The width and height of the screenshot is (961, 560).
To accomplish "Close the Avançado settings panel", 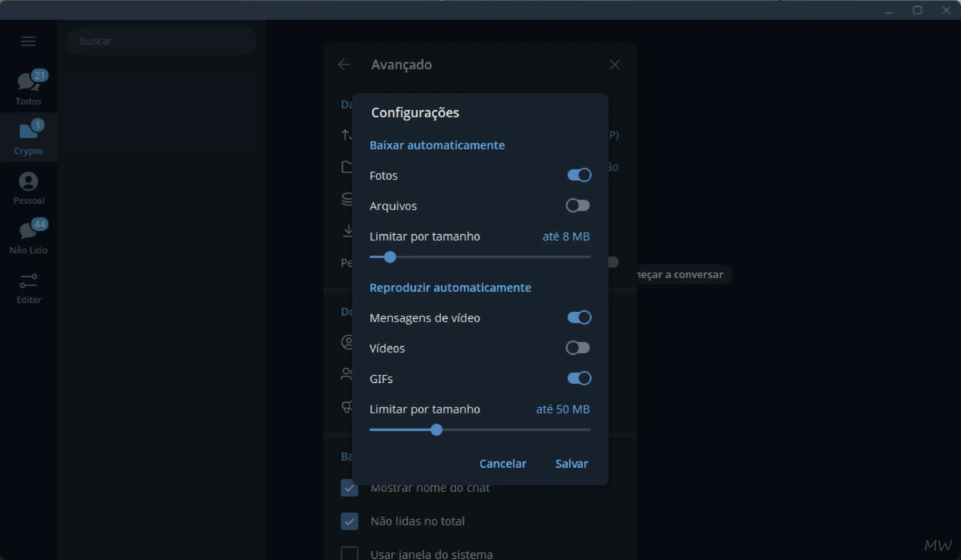I will pyautogui.click(x=615, y=65).
